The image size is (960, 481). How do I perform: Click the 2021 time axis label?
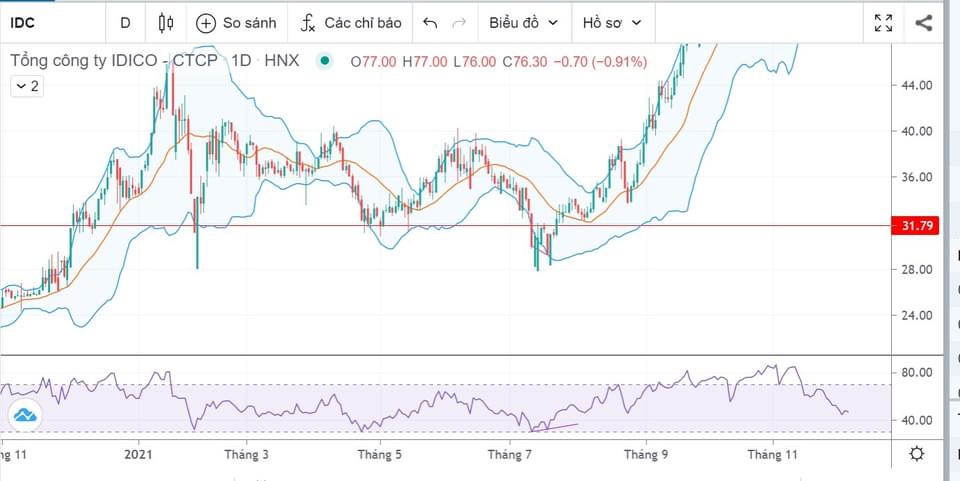point(138,455)
